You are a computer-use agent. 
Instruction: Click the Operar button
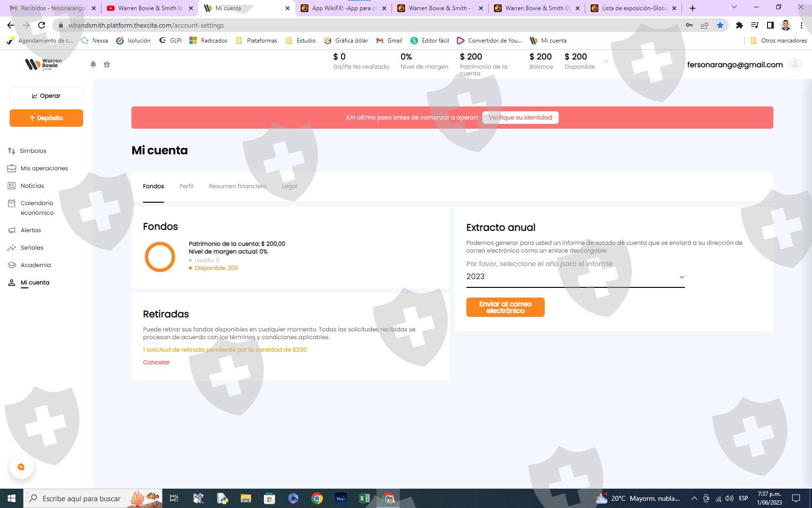coord(46,96)
